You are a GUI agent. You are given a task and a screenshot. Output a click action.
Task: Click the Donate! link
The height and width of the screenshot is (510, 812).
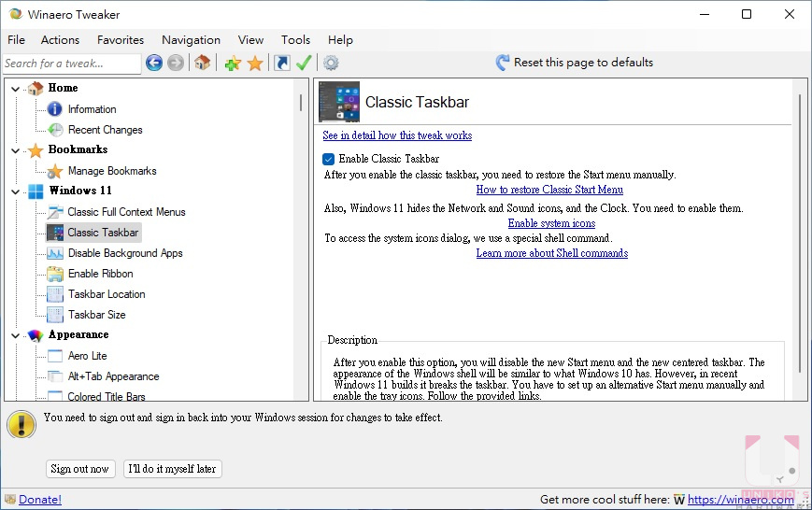(40, 500)
